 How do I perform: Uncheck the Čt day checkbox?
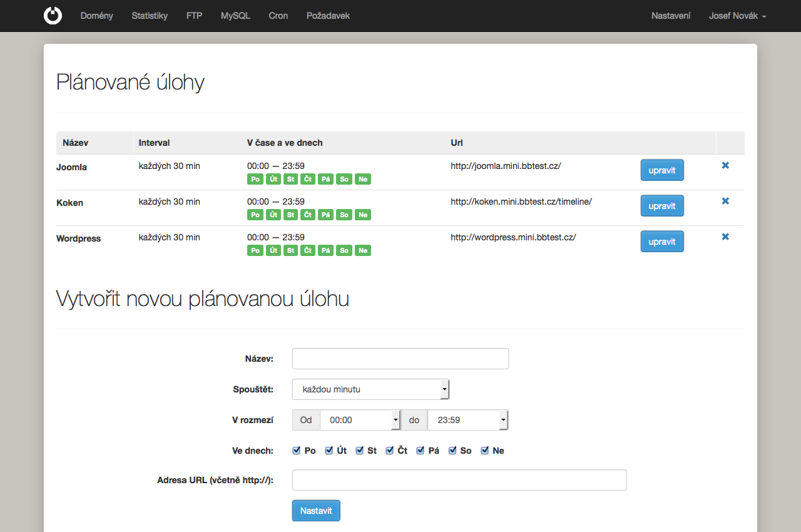(x=390, y=451)
